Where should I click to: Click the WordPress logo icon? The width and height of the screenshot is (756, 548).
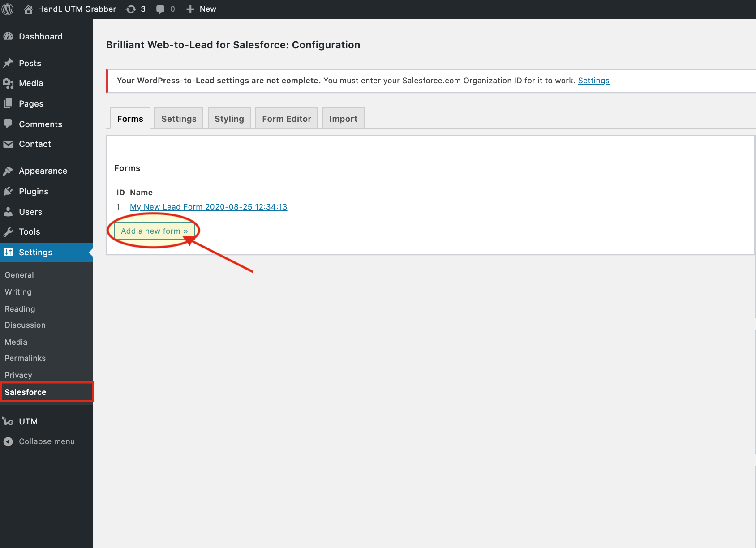click(x=8, y=9)
